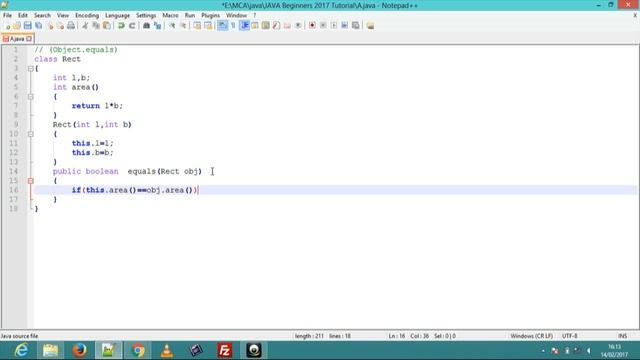
Task: Click the Copy toolbar icon
Action: pos(96,26)
